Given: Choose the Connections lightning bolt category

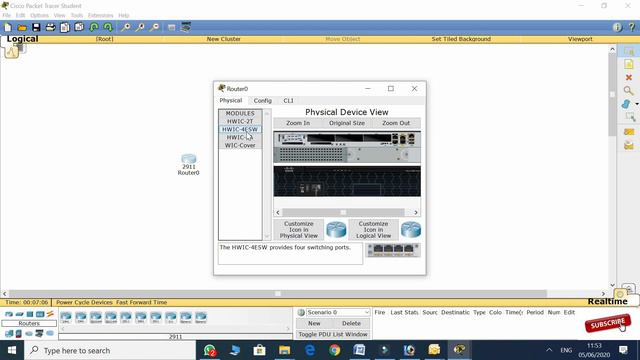Looking at the screenshot, I should coord(50,314).
